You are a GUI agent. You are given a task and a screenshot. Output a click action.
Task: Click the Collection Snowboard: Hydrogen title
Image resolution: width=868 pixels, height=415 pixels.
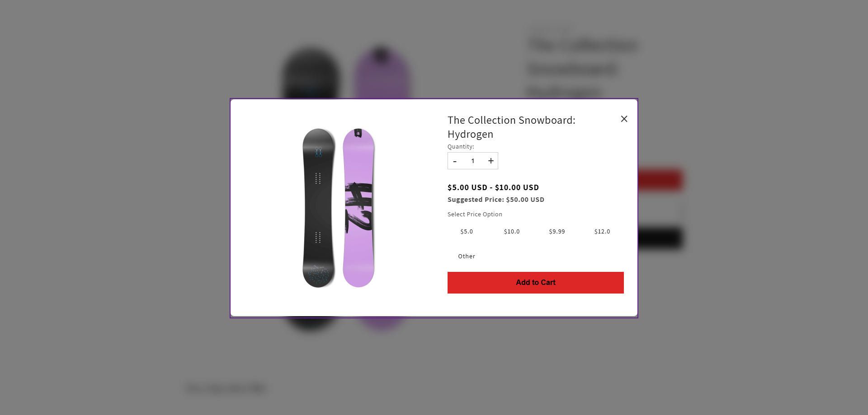point(511,127)
